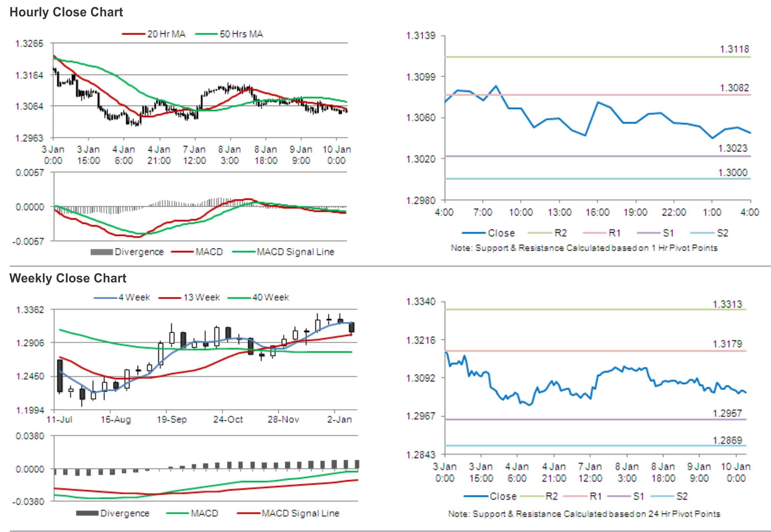Select the 16:00 time axis label
Screen dimensions: 771x532
[x=598, y=213]
